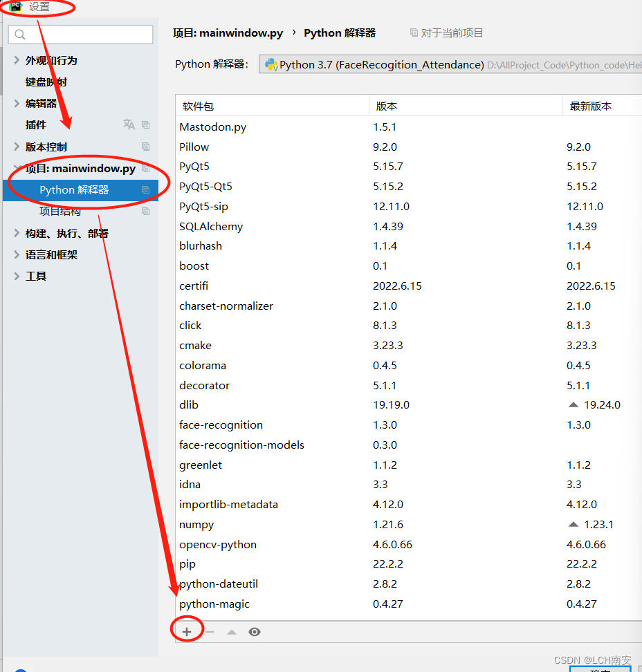642x672 pixels.
Task: Expand the 外观和行为 settings section
Action: pyautogui.click(x=15, y=60)
